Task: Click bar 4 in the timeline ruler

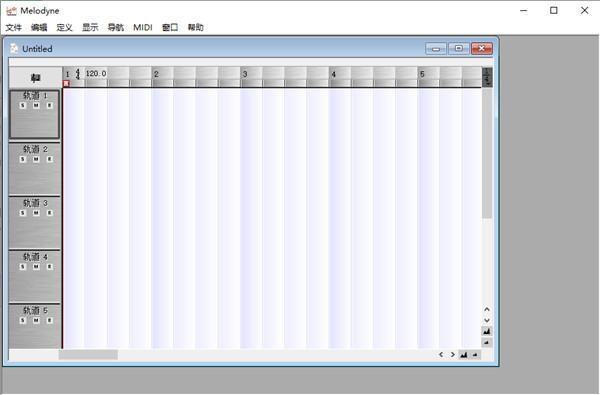Action: click(x=334, y=74)
